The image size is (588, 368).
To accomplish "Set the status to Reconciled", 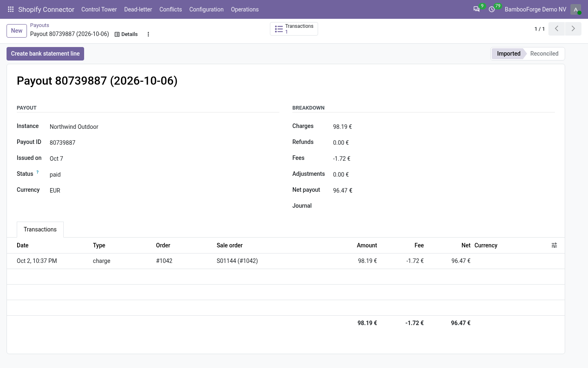I will [x=544, y=54].
